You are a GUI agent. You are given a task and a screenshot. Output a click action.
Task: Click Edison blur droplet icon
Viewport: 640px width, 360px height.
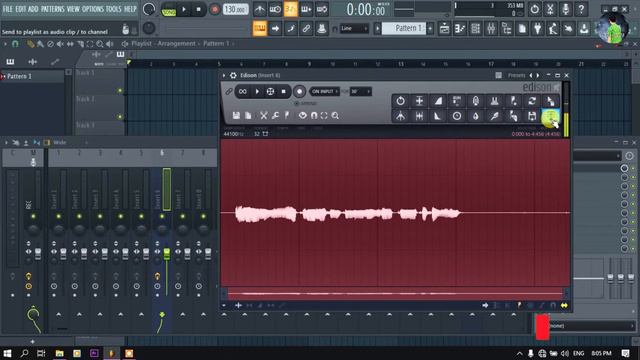(x=476, y=116)
